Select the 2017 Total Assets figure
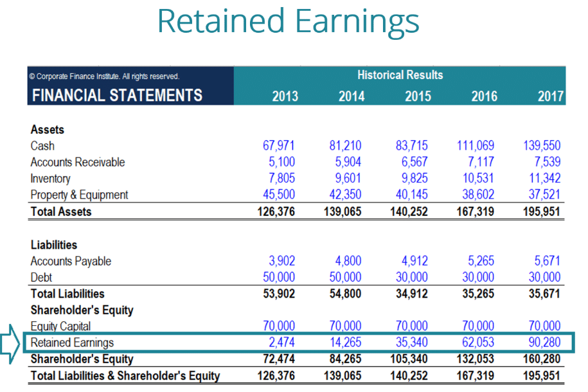 (x=542, y=211)
